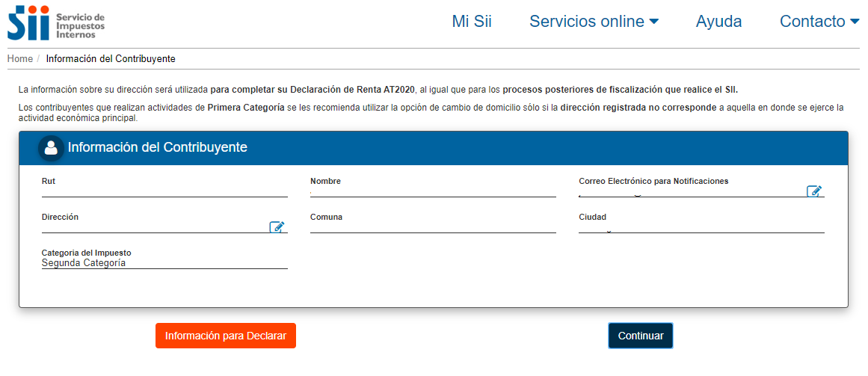Edit the notification email with pencil icon

(813, 191)
